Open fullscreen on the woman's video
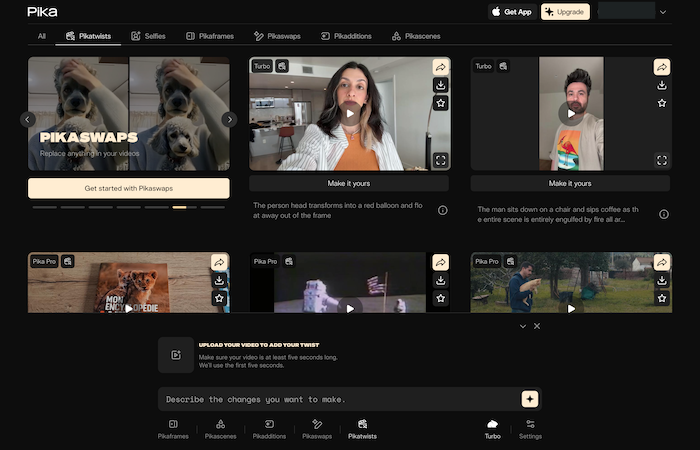The image size is (700, 450). pyautogui.click(x=440, y=159)
